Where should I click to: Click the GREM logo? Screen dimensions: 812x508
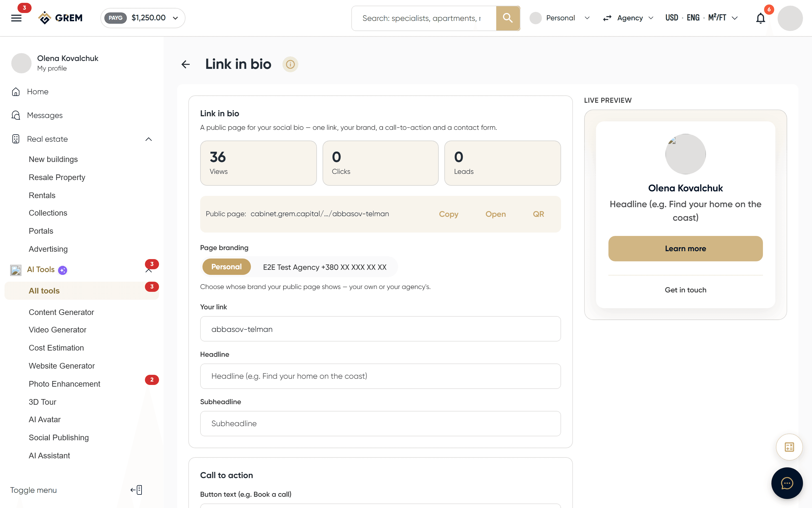60,18
